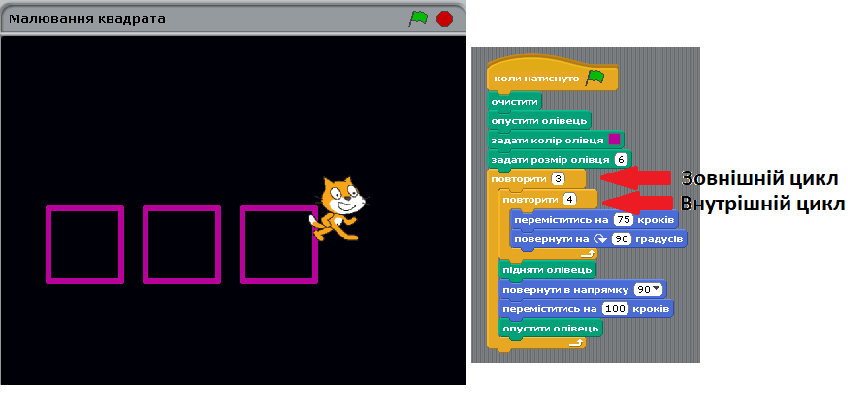The width and height of the screenshot is (868, 410).
Task: Edit inner repeat count 4
Action: click(569, 200)
